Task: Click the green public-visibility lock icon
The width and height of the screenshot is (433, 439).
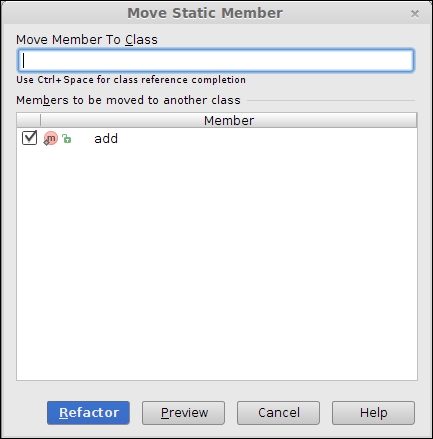Action: tap(67, 138)
